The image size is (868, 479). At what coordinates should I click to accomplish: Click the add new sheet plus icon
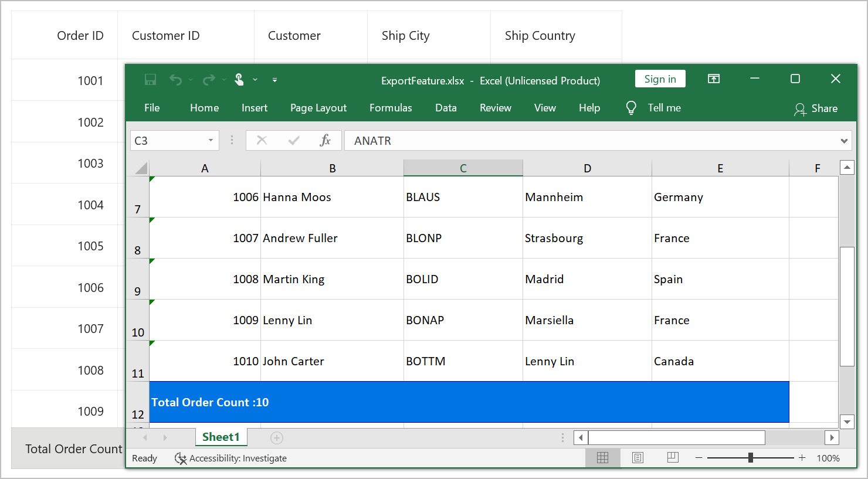[x=277, y=438]
